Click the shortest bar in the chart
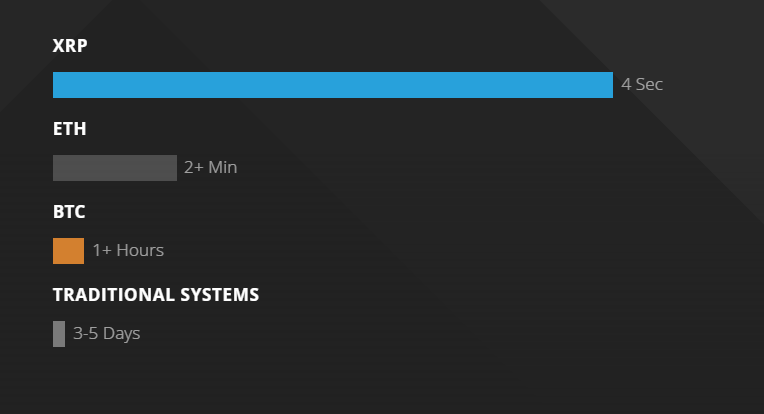Viewport: 764px width, 414px height. (59, 334)
